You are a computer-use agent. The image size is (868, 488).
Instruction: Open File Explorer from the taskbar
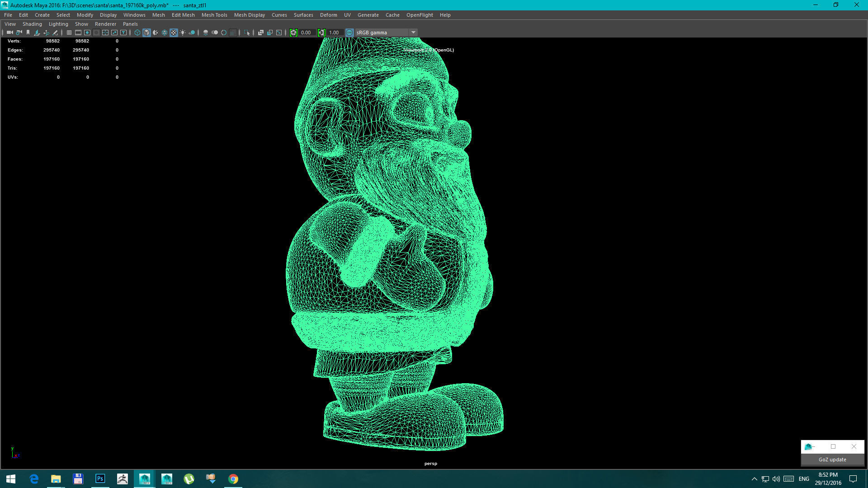56,479
